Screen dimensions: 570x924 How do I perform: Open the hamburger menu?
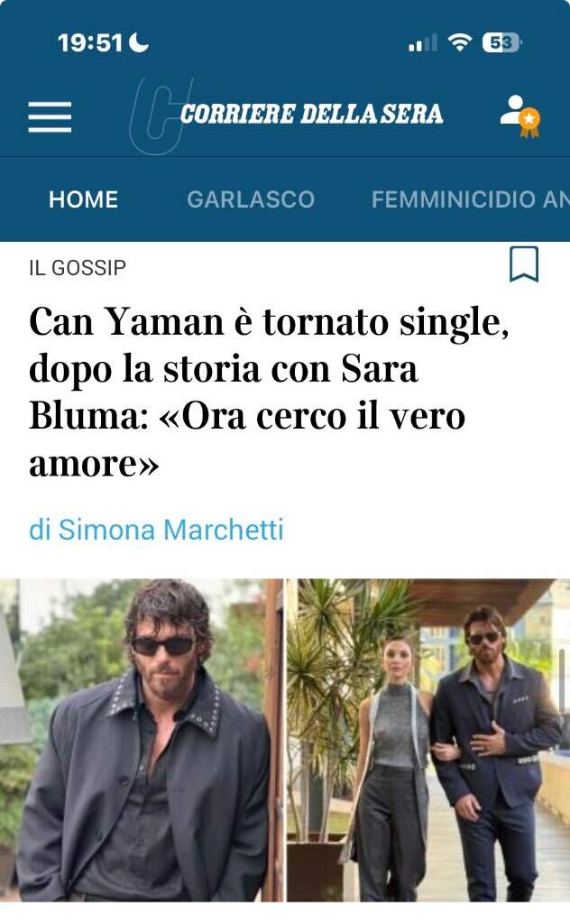(x=50, y=116)
